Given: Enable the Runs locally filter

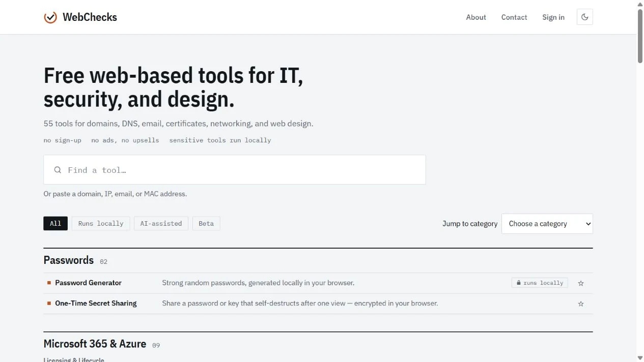Looking at the screenshot, I should [101, 223].
